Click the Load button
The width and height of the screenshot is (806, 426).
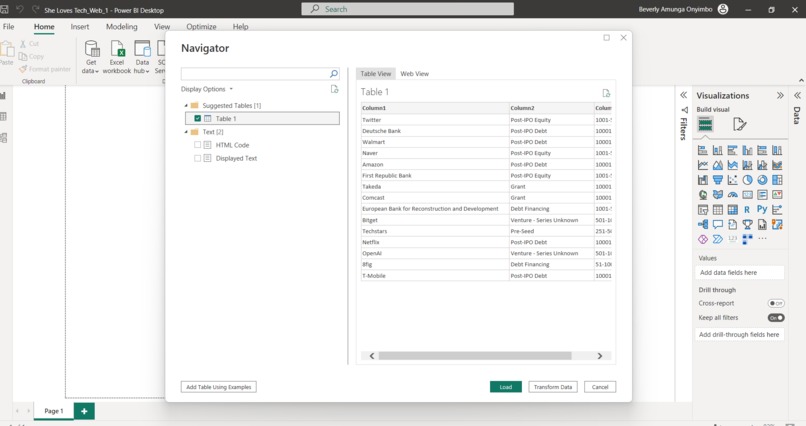point(506,387)
